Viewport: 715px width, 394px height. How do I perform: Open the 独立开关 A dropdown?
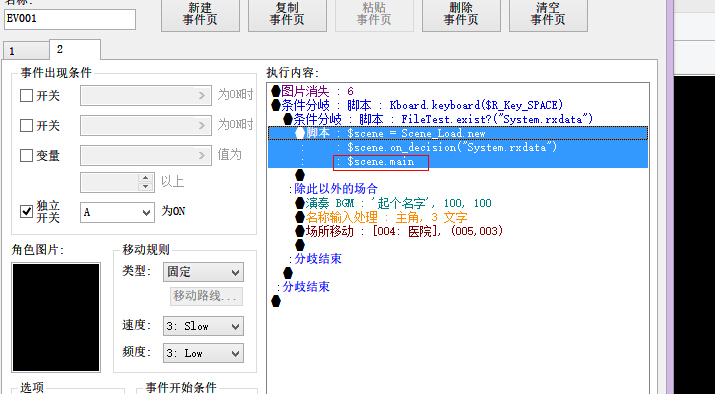[x=117, y=213]
